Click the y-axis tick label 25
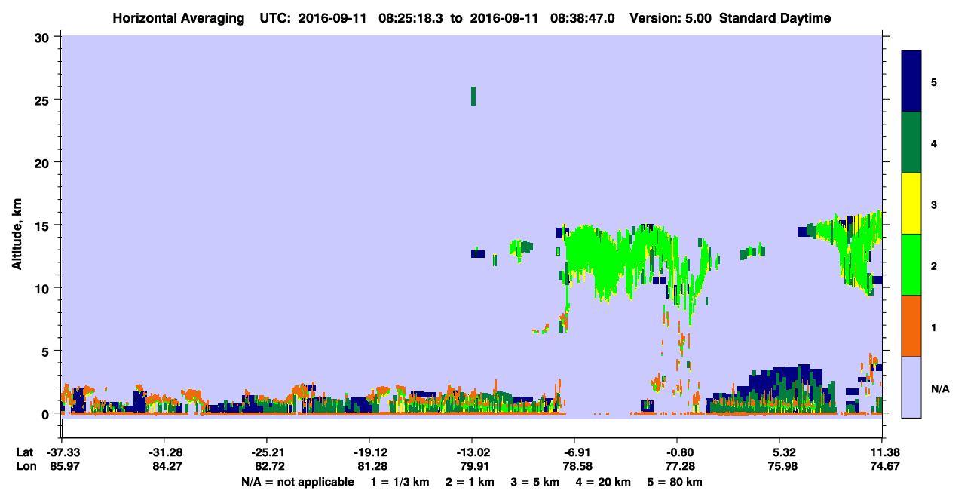The height and width of the screenshot is (503, 980). click(x=44, y=100)
